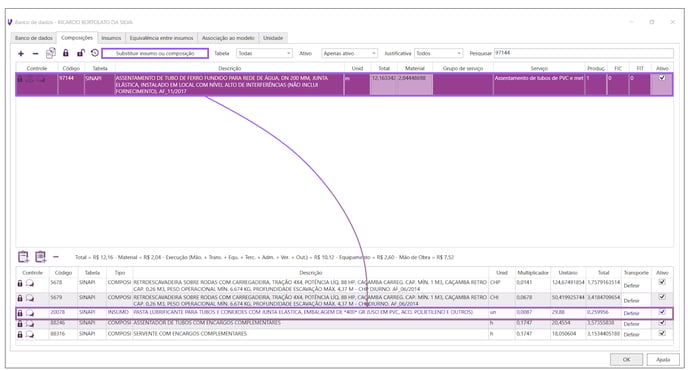Select the ASSENTADOR DE TUBOS row description
Viewport: 688px width, 370px height.
(x=207, y=323)
